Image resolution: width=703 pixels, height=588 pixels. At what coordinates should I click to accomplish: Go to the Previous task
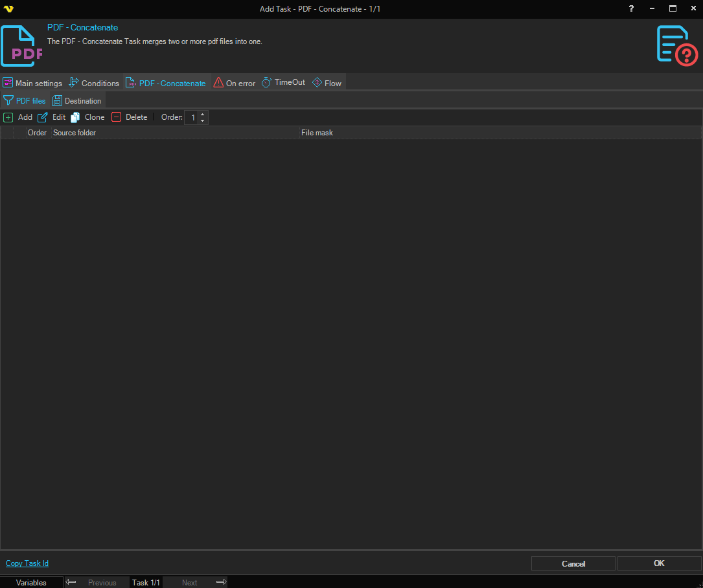[x=102, y=582]
